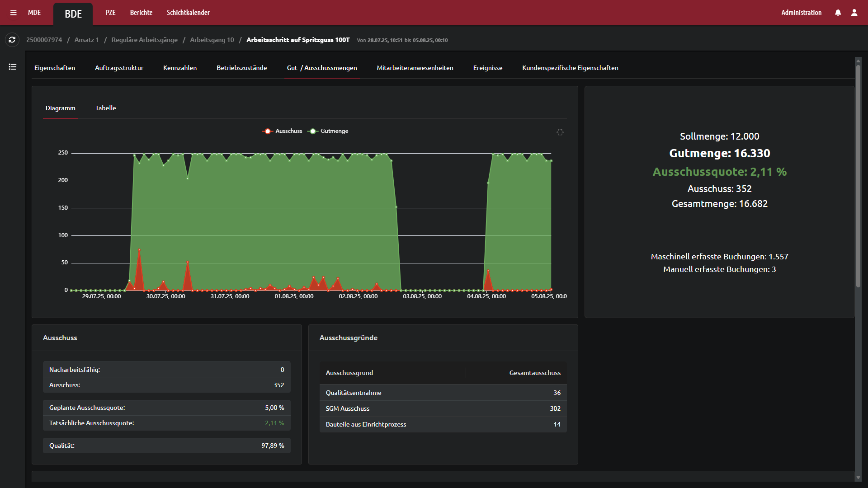Click the chart options icon
The height and width of the screenshot is (488, 868).
pyautogui.click(x=560, y=132)
